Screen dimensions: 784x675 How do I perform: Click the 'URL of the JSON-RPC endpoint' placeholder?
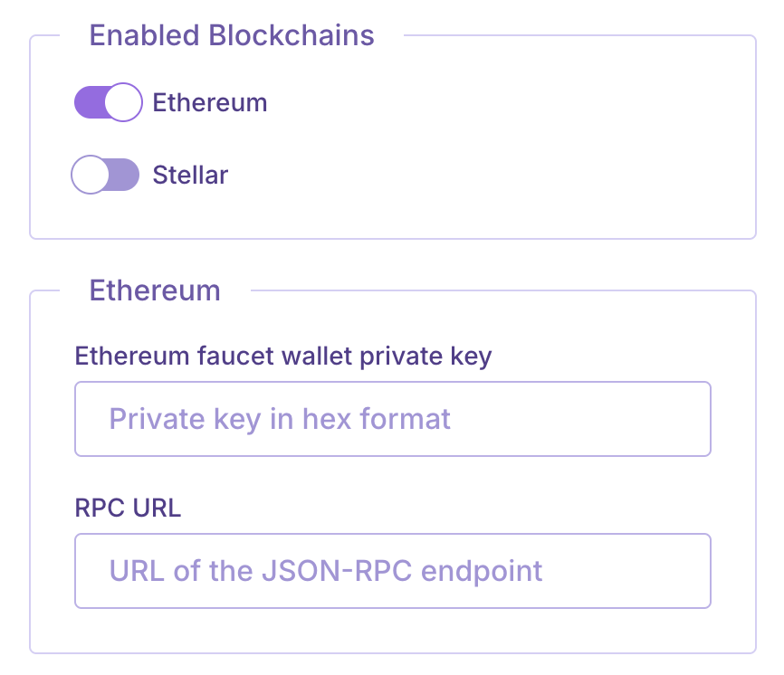pyautogui.click(x=326, y=571)
